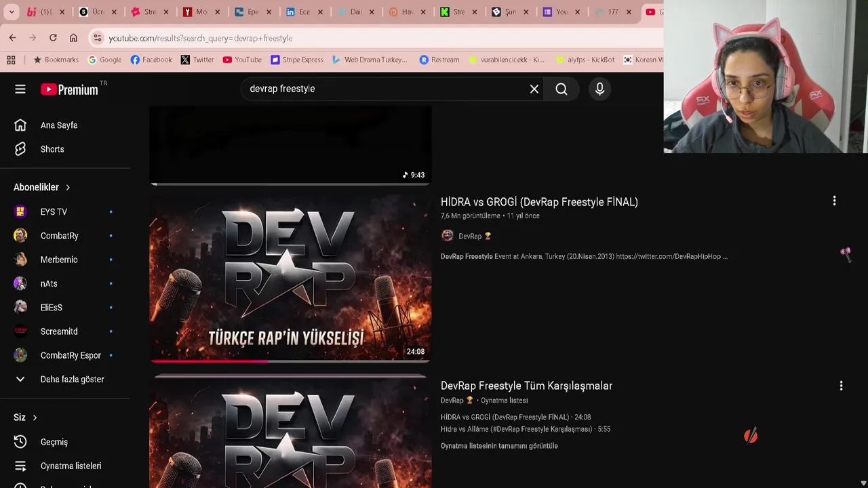Expand Daha fazla göster subscriptions
The image size is (868, 488).
(x=58, y=380)
